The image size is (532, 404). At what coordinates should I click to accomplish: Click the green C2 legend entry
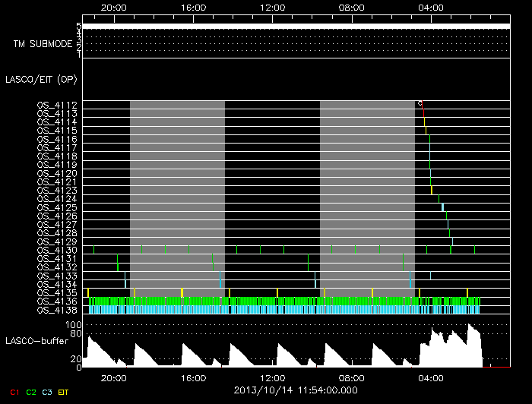pos(31,393)
